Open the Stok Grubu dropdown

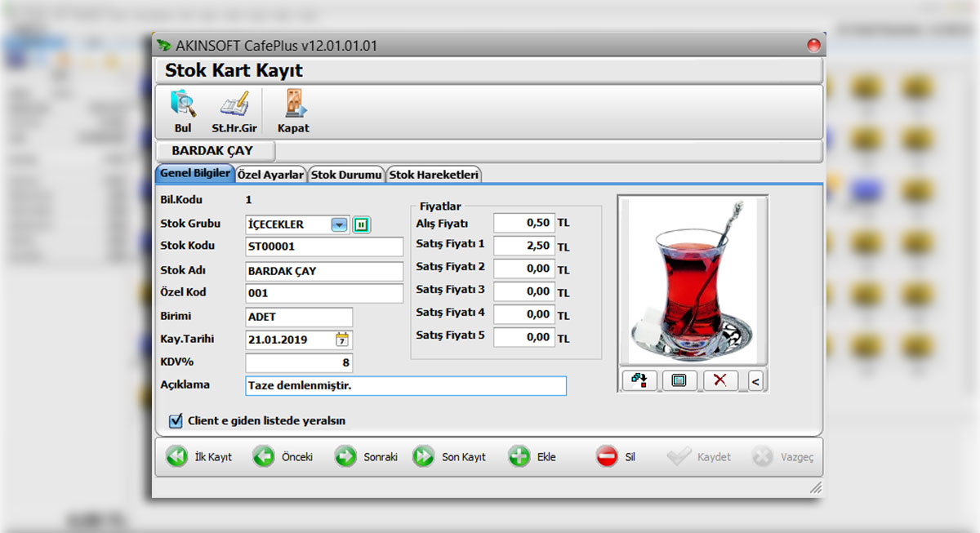tap(338, 224)
